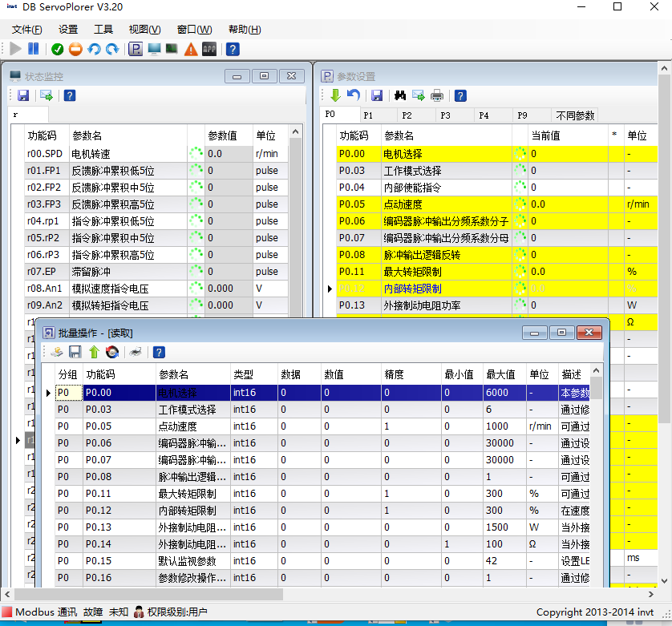Screen dimensions: 672x626
Task: Click the save icon in 批量操作 toolbar
Action: [x=75, y=352]
